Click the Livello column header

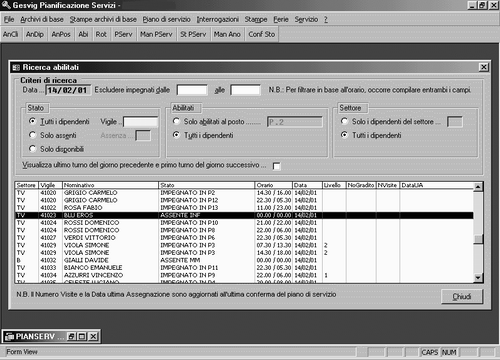pos(334,185)
